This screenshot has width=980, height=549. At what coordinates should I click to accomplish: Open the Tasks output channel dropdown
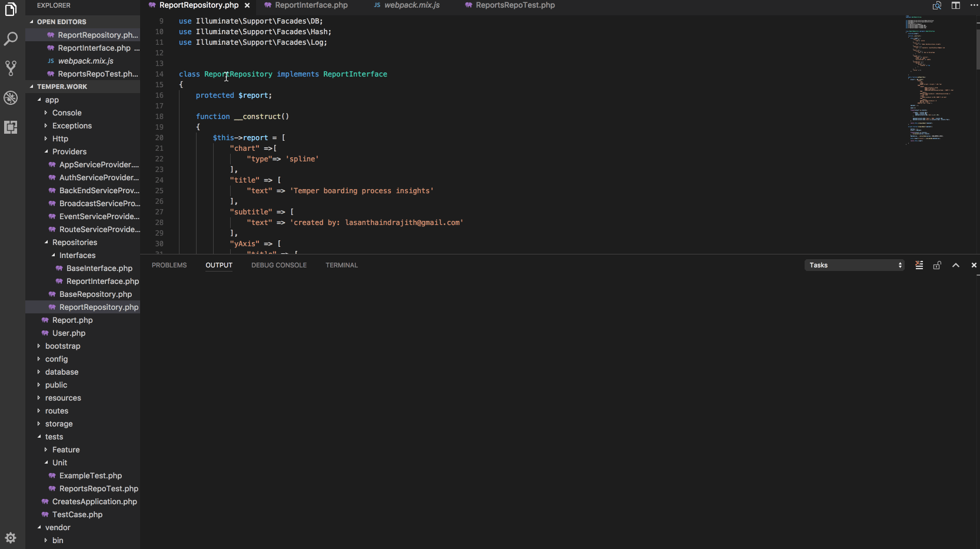(x=854, y=265)
